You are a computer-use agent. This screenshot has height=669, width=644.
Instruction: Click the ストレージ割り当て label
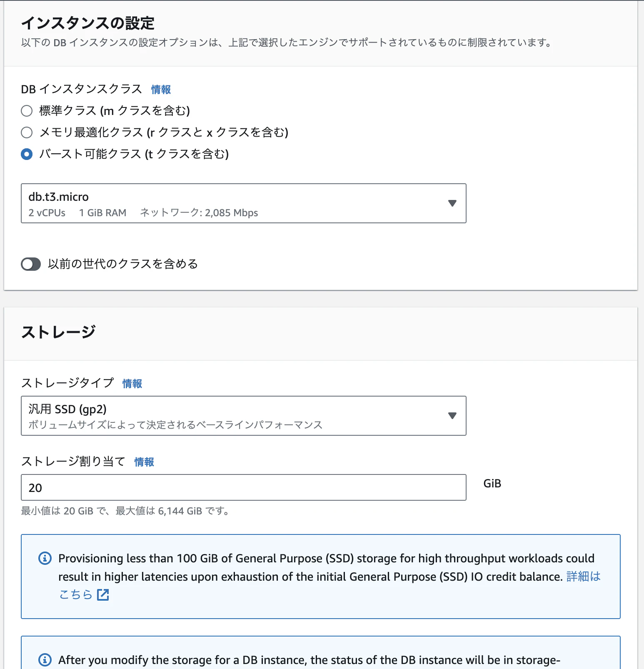(x=73, y=461)
